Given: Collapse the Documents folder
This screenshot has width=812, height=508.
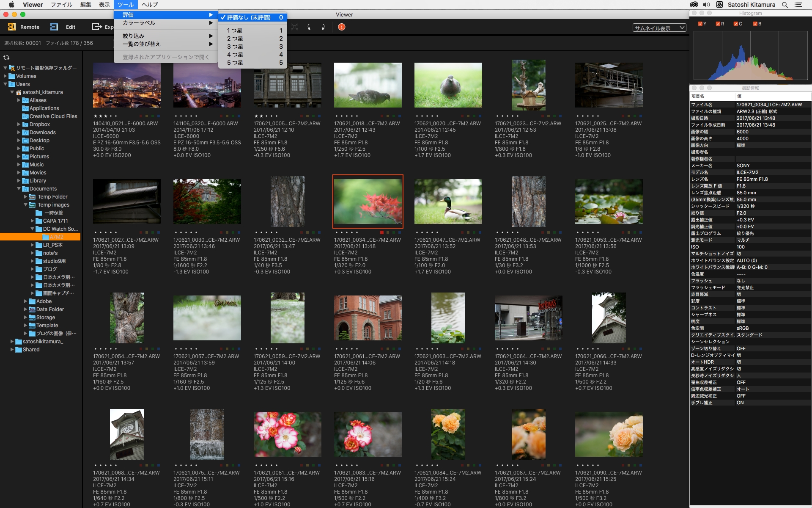Looking at the screenshot, I should click(x=19, y=189).
